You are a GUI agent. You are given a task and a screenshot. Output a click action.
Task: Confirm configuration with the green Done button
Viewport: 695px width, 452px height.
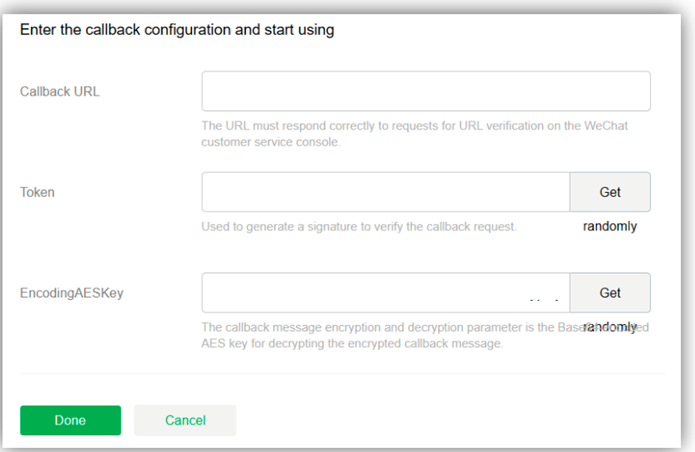70,420
